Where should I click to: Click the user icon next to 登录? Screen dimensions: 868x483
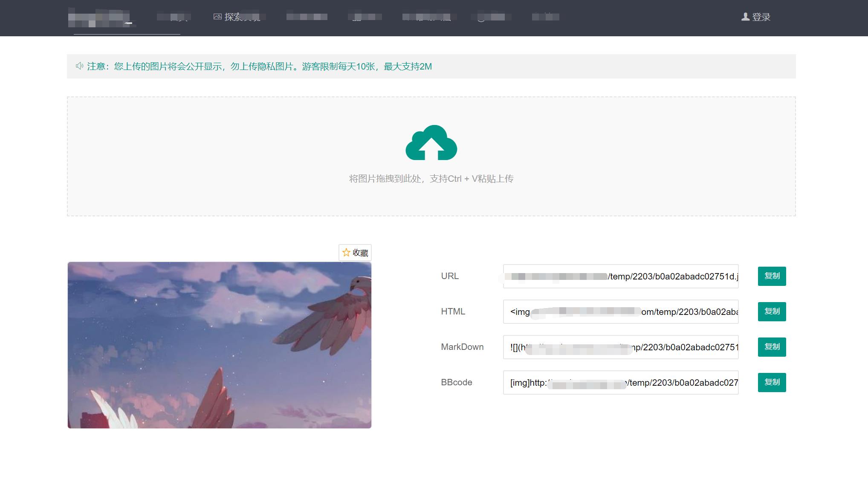(745, 17)
